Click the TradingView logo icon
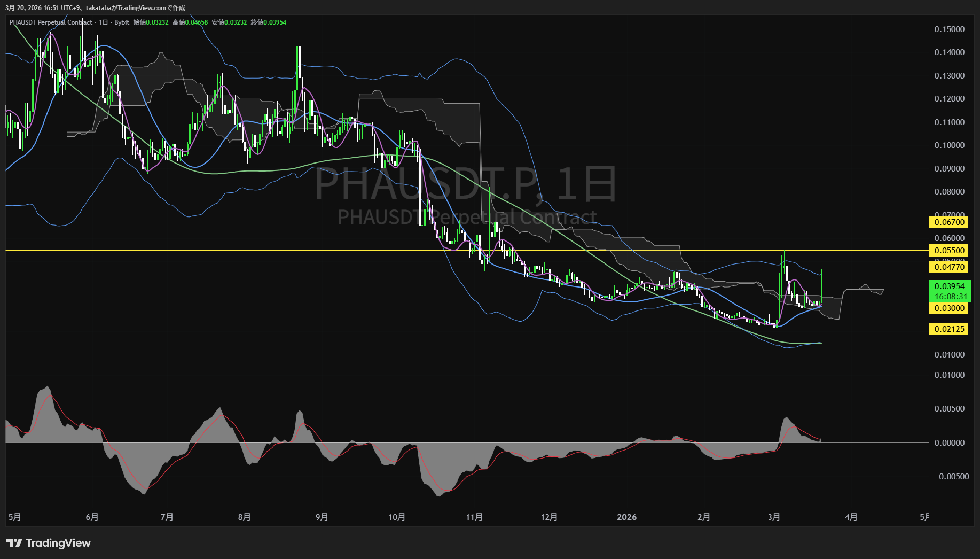This screenshot has height=559, width=980. point(14,543)
